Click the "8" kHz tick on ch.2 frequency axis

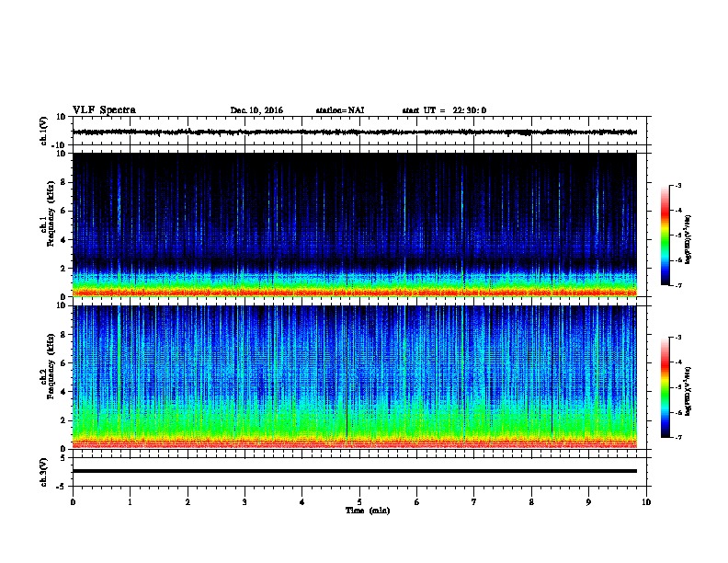63,335
